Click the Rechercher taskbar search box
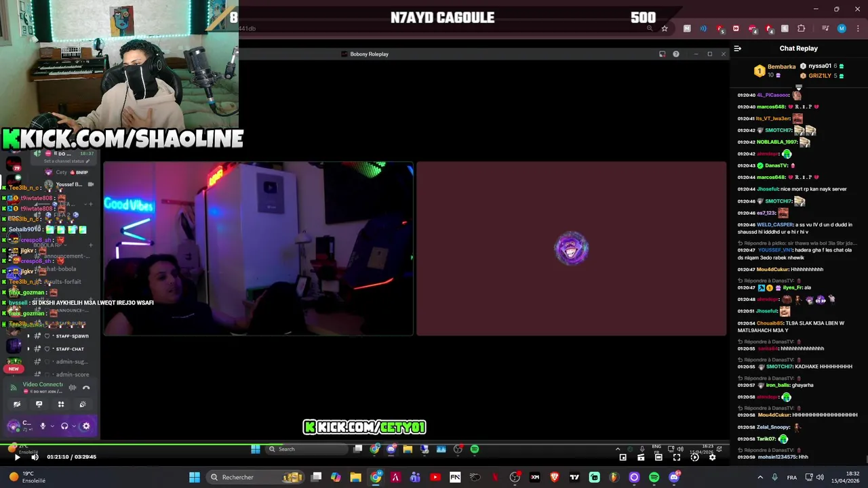The width and height of the screenshot is (868, 488). tap(254, 477)
